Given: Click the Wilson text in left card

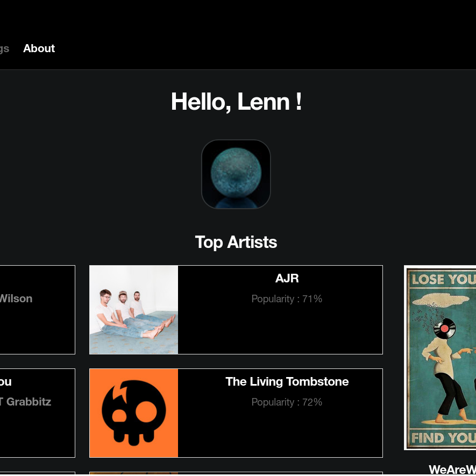Looking at the screenshot, I should click(x=16, y=299).
